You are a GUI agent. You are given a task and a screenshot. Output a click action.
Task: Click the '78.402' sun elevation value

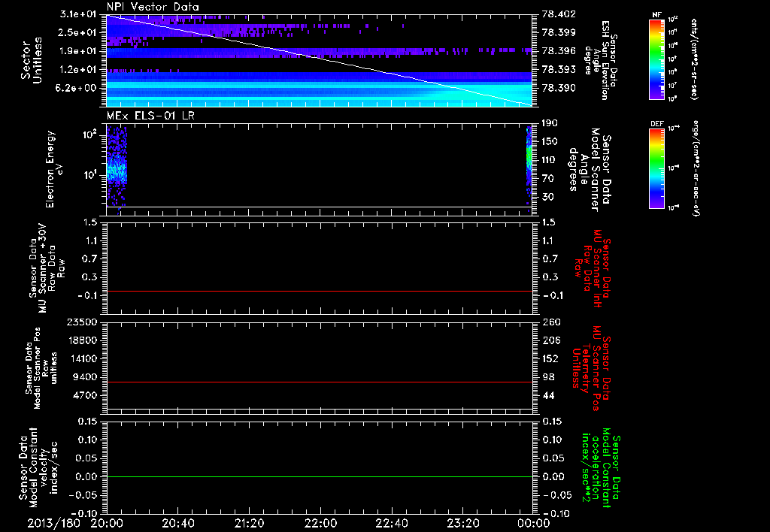pyautogui.click(x=559, y=14)
